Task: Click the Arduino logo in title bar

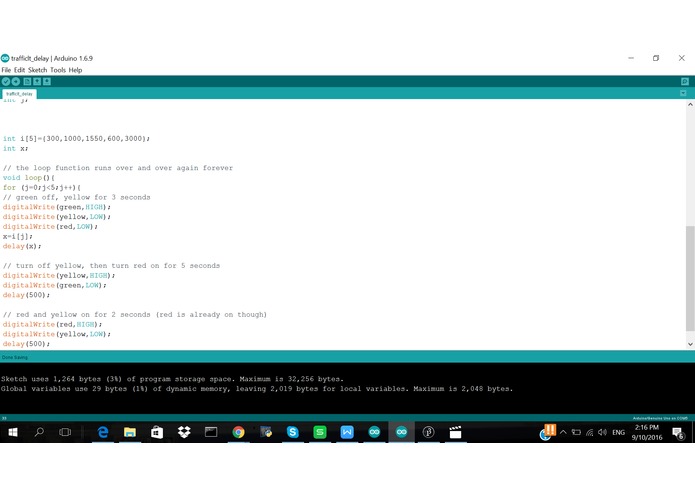Action: 5,58
